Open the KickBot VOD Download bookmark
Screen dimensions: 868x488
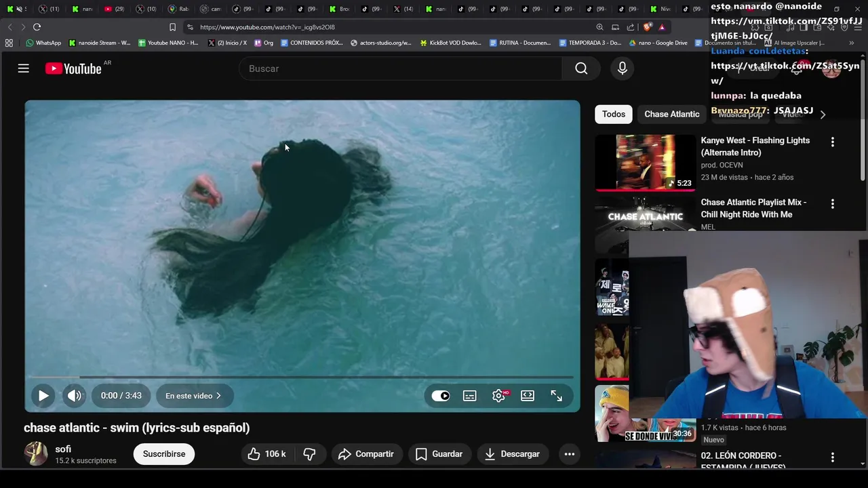click(451, 43)
